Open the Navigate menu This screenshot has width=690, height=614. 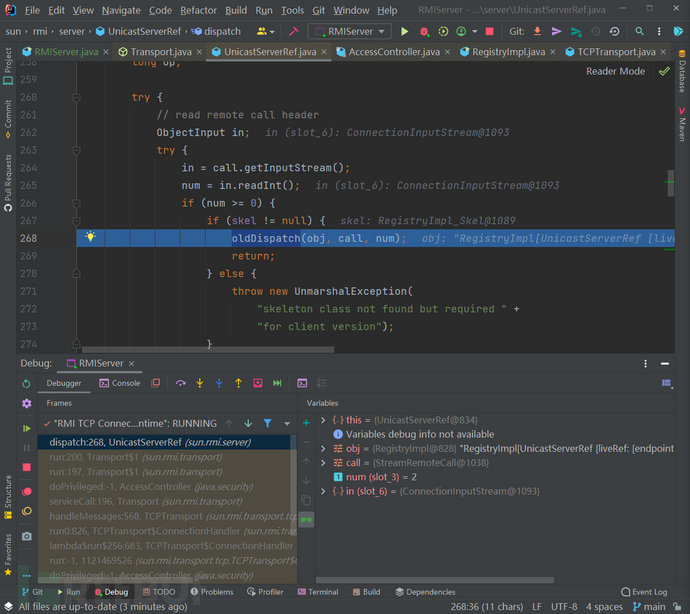coord(121,10)
